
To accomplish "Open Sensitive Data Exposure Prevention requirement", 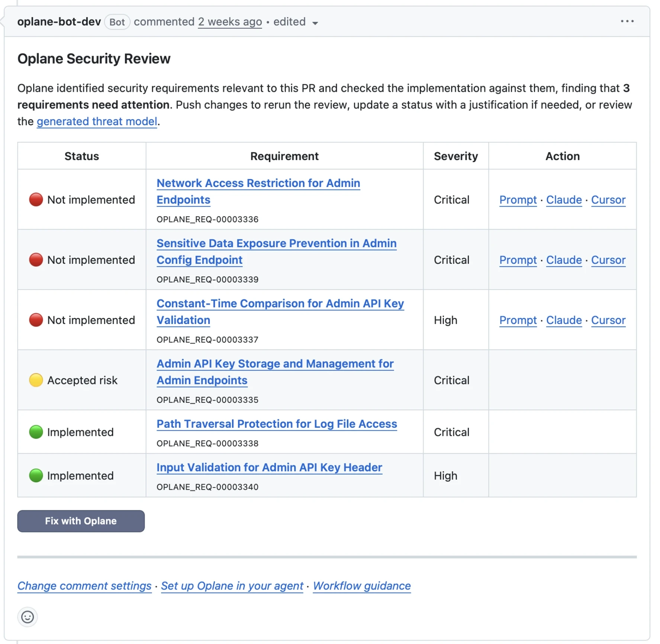I will click(276, 252).
